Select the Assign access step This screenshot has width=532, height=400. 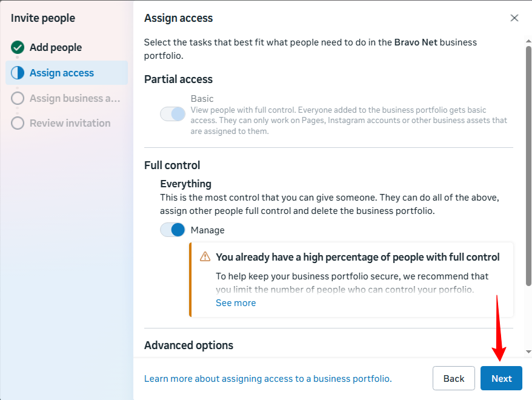pos(62,73)
